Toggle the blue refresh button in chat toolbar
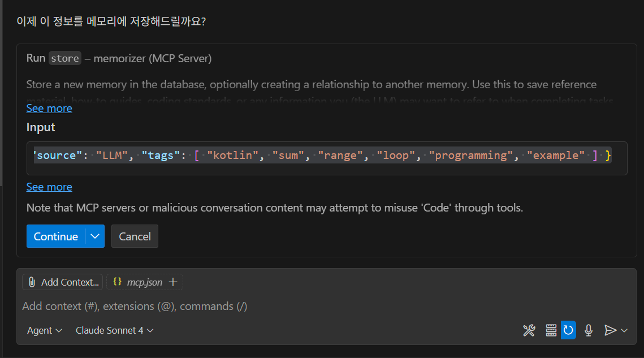644x358 pixels. [568, 330]
